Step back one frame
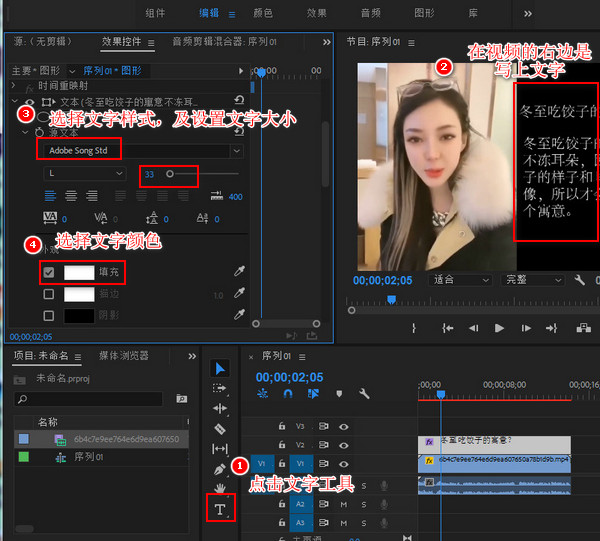 point(473,328)
